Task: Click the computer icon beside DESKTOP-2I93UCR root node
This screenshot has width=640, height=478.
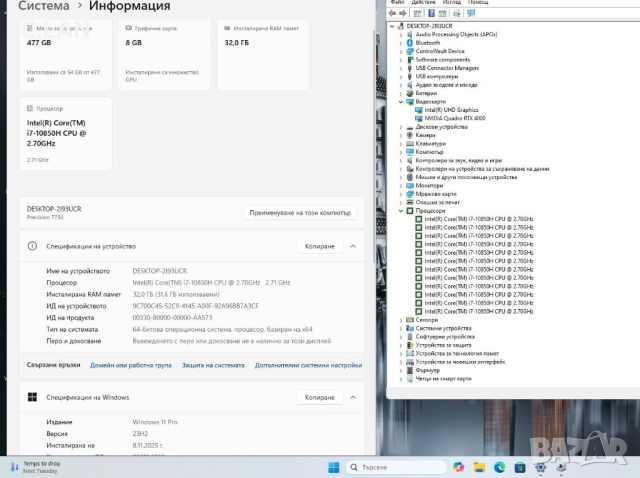Action: 401,26
